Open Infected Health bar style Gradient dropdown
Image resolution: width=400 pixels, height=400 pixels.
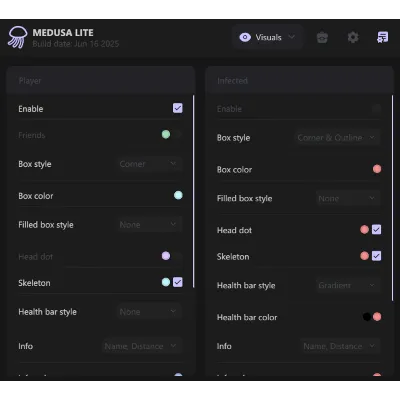point(348,285)
